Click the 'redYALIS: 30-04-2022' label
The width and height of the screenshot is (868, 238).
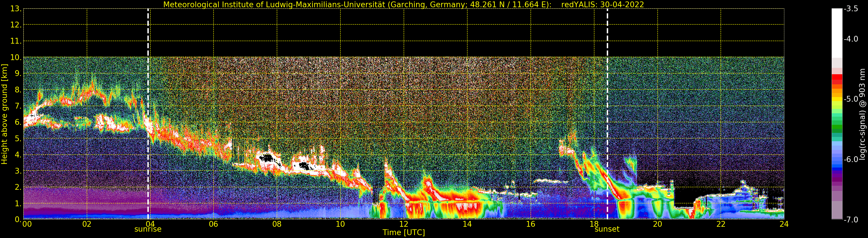pos(602,5)
